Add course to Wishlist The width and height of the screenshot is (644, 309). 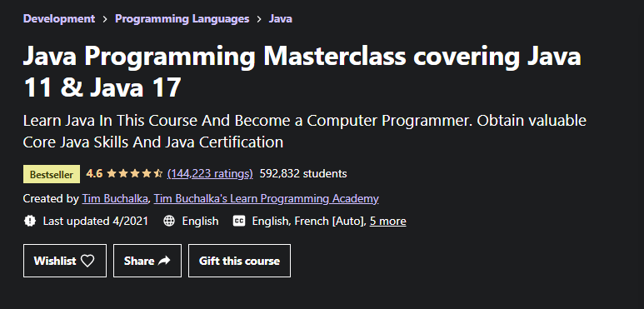[65, 261]
